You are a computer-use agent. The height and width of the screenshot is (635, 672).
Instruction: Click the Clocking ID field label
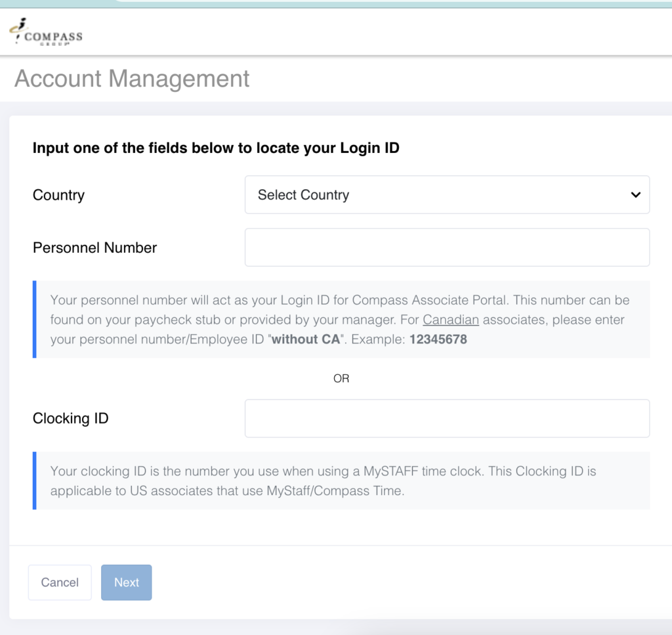[x=70, y=418]
